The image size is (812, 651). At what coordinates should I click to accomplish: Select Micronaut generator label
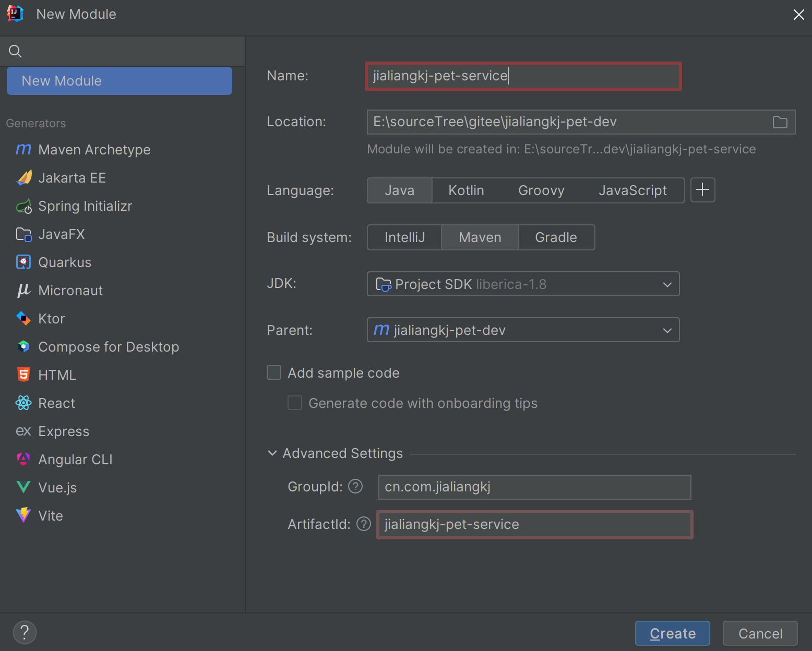[70, 291]
